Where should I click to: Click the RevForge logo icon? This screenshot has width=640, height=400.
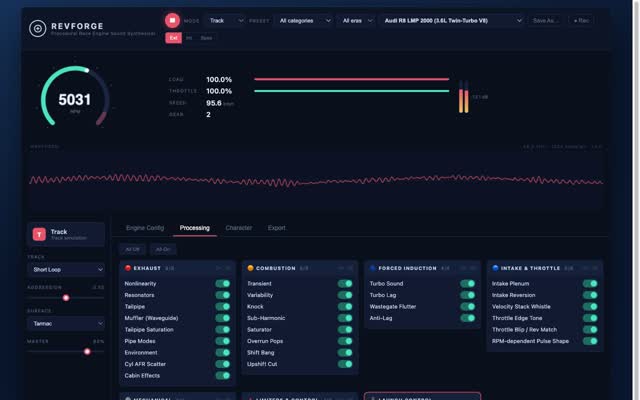[x=38, y=29]
